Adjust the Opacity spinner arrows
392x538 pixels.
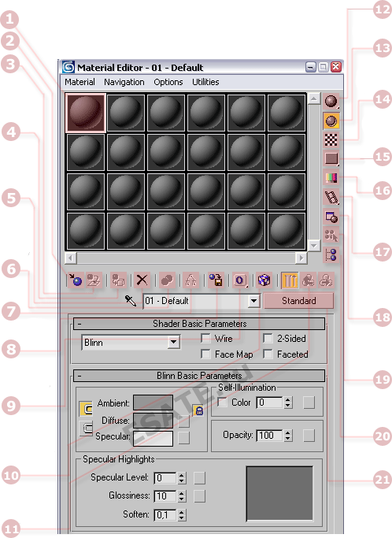[x=288, y=436]
